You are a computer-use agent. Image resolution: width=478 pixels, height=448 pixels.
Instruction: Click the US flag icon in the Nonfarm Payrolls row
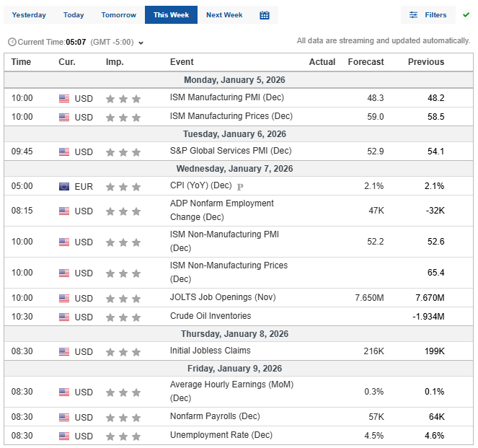(64, 417)
